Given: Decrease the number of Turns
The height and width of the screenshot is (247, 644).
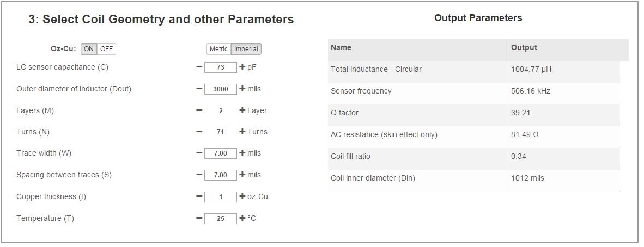Looking at the screenshot, I should (199, 132).
